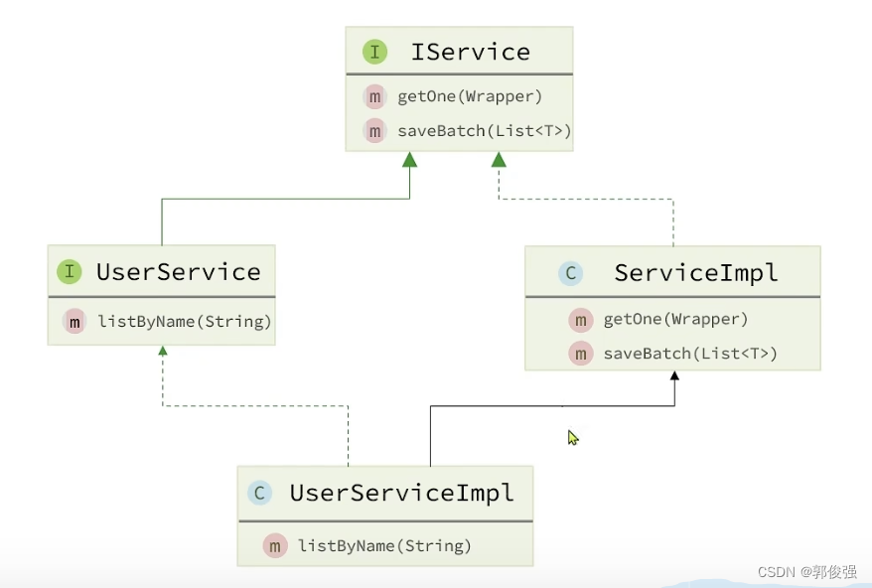Image resolution: width=872 pixels, height=588 pixels.
Task: Click the method icon beside listByName in UserService
Action: point(74,322)
